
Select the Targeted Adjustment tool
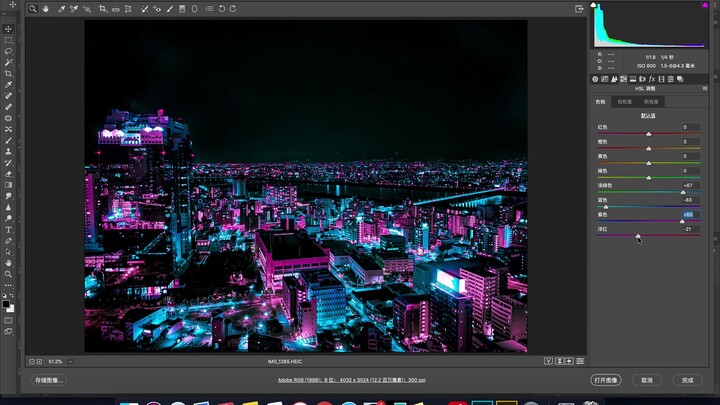(86, 9)
